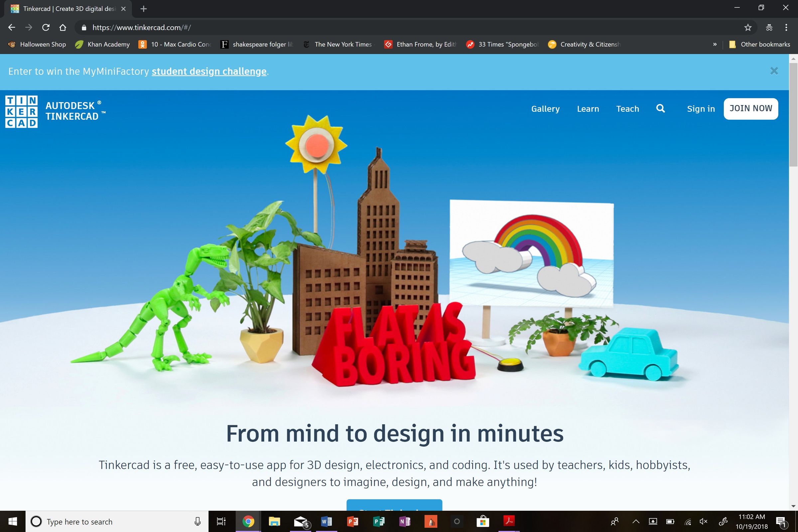Reload the page with the refresh icon

point(46,28)
